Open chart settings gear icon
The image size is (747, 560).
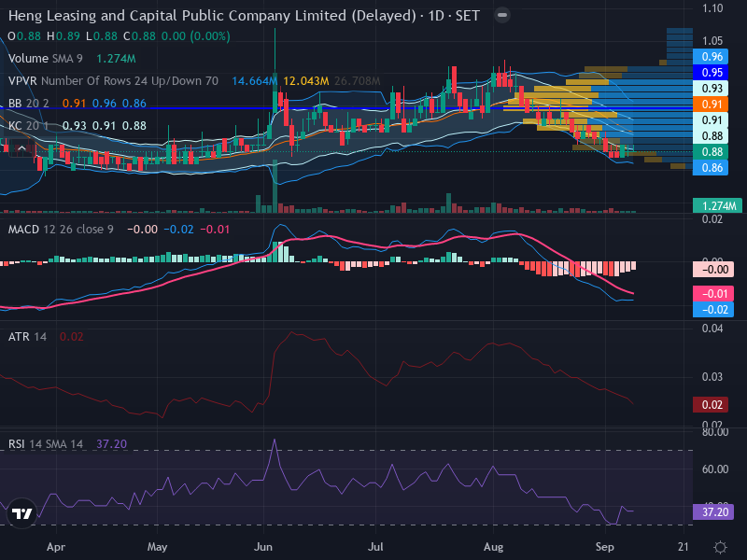click(720, 547)
